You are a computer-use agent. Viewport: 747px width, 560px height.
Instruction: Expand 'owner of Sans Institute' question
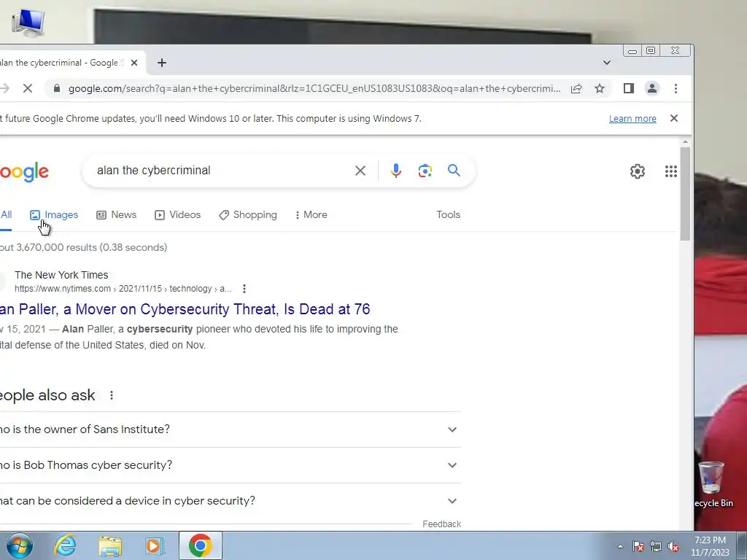(x=230, y=429)
